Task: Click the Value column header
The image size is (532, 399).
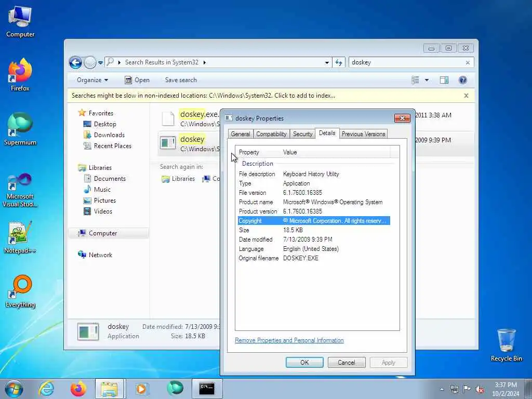Action: 335,152
